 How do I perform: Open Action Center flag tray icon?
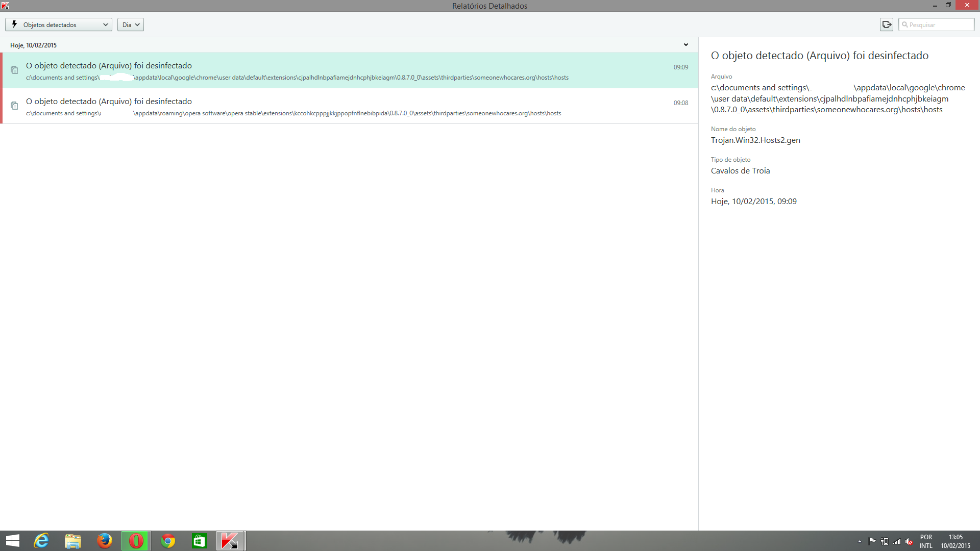pyautogui.click(x=872, y=541)
